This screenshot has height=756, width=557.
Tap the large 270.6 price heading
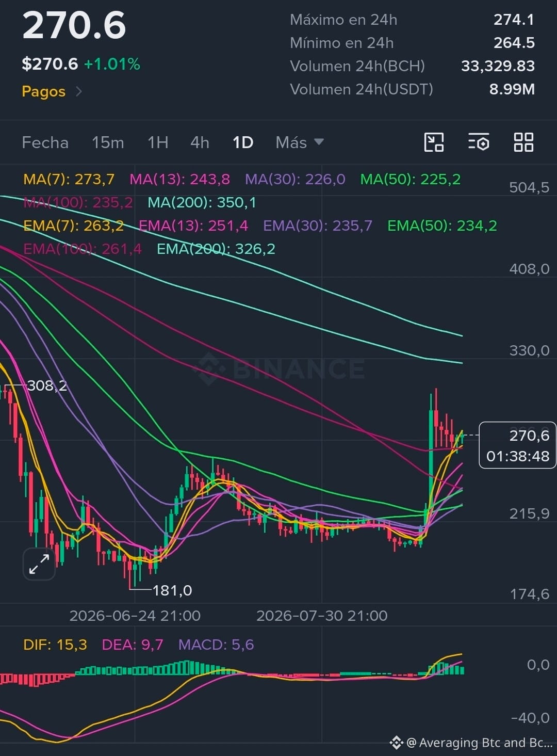pyautogui.click(x=74, y=25)
